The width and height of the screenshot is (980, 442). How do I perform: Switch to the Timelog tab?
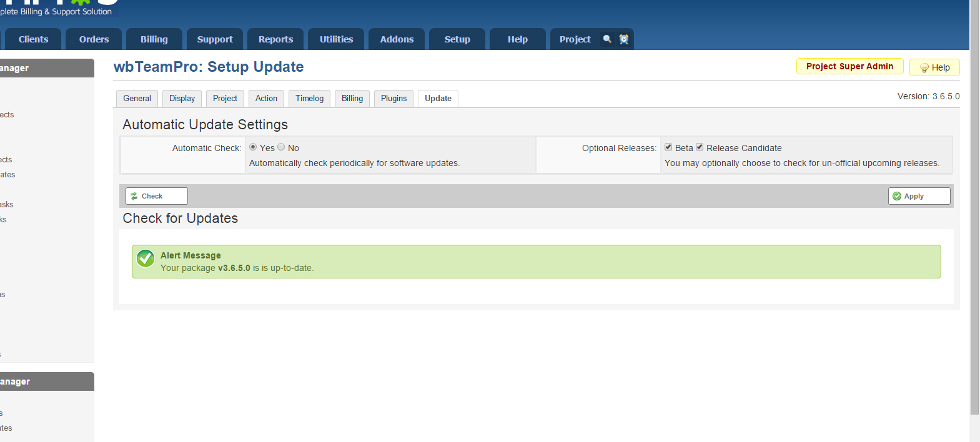(x=309, y=99)
